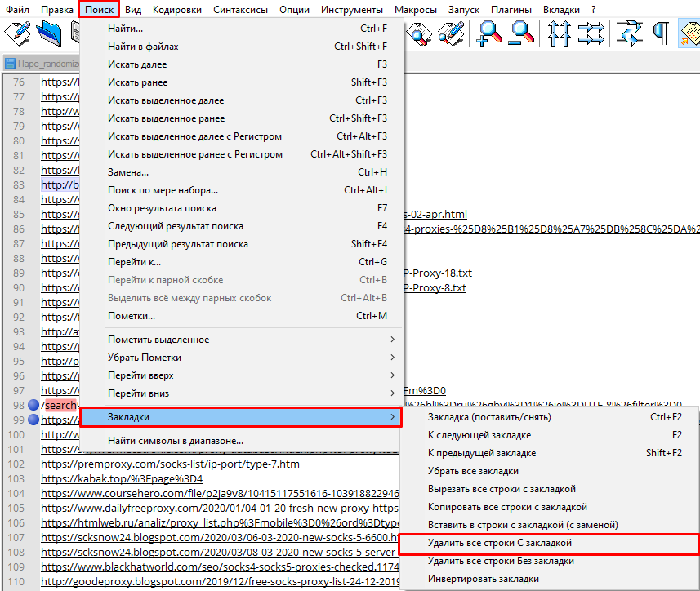Toggle show all characters pilcrow icon

pos(660,33)
